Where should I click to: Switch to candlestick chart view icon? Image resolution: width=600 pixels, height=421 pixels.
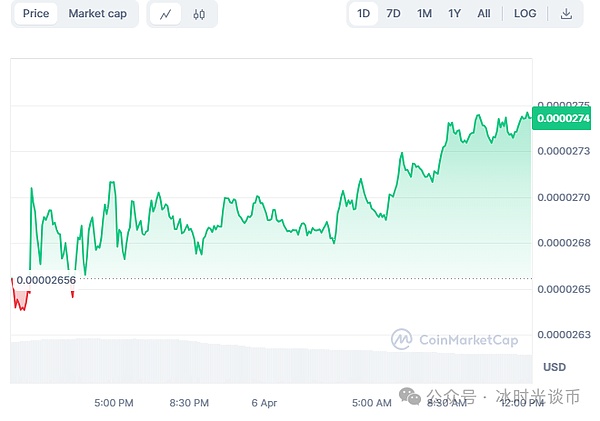(x=199, y=14)
